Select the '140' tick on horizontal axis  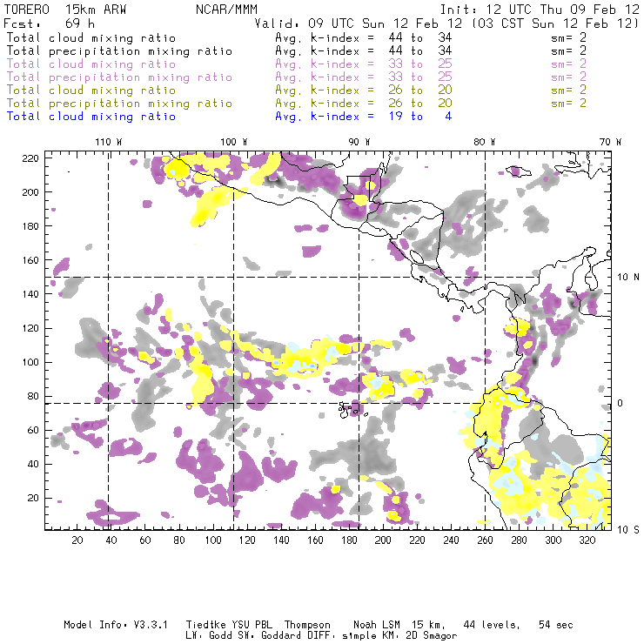coord(281,540)
